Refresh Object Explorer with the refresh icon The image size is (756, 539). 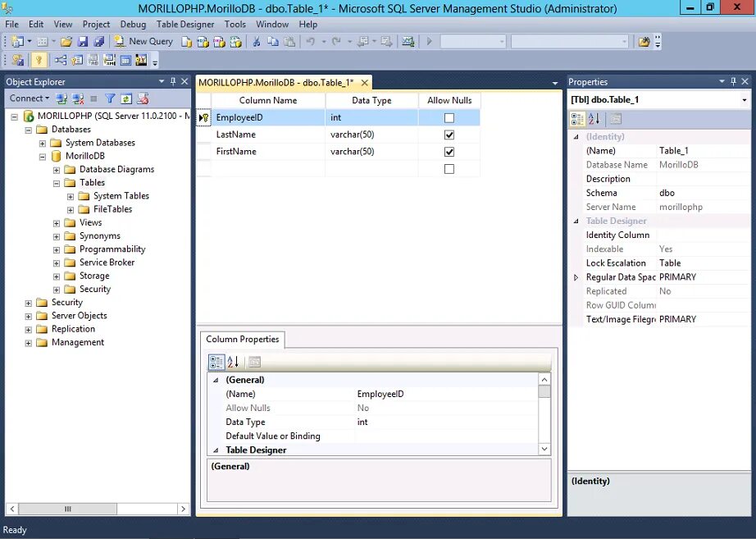(126, 98)
